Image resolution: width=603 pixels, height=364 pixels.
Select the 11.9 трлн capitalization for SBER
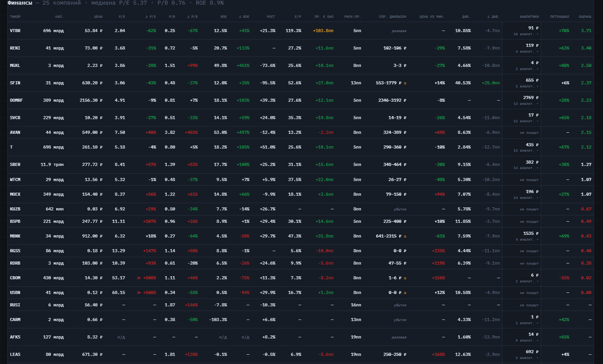coord(52,165)
